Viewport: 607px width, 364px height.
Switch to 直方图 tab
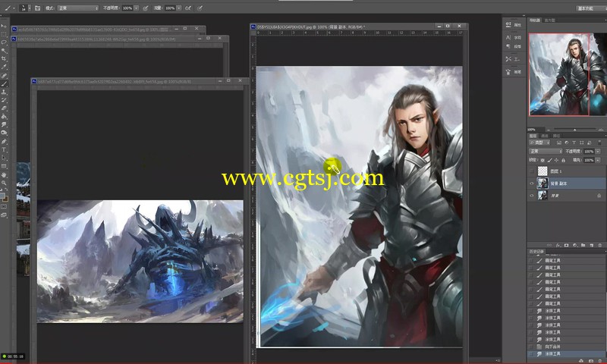549,20
